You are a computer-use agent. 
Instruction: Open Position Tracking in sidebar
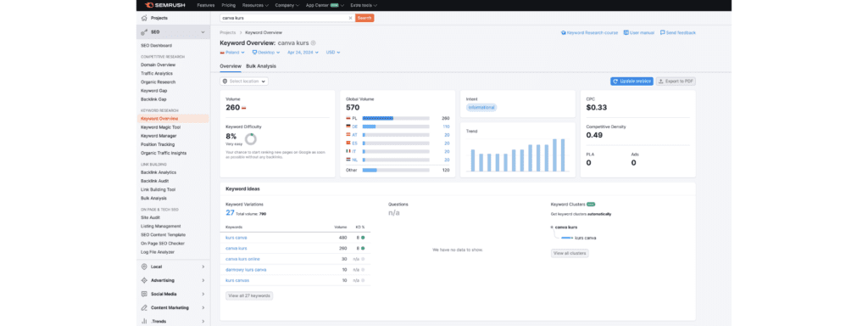click(157, 144)
